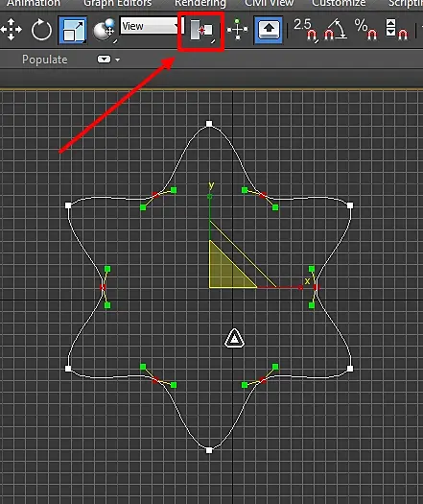Toggle the Percent Snap icon
This screenshot has width=423, height=504.
point(365,30)
